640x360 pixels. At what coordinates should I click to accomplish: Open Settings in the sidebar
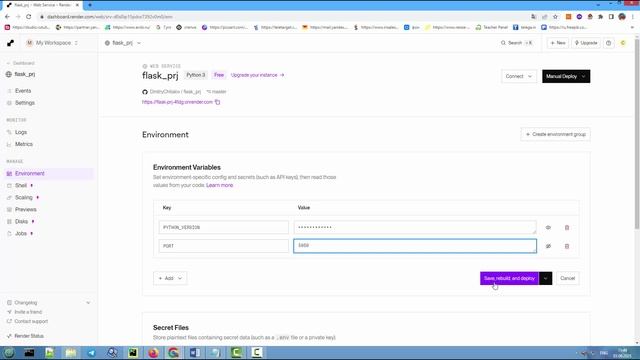point(24,103)
